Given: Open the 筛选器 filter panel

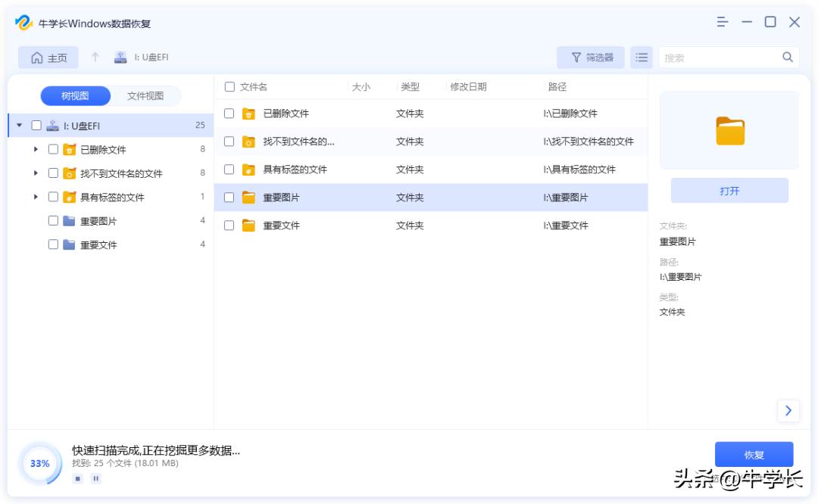Looking at the screenshot, I should [590, 57].
